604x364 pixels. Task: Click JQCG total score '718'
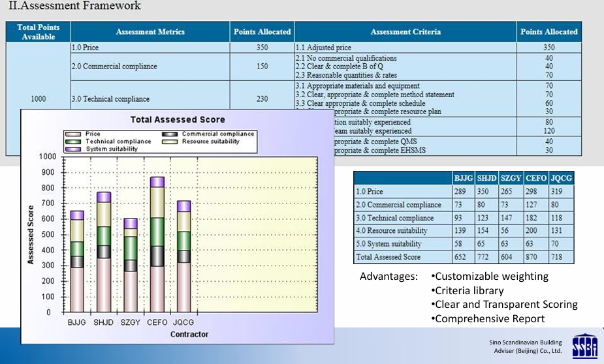(556, 257)
